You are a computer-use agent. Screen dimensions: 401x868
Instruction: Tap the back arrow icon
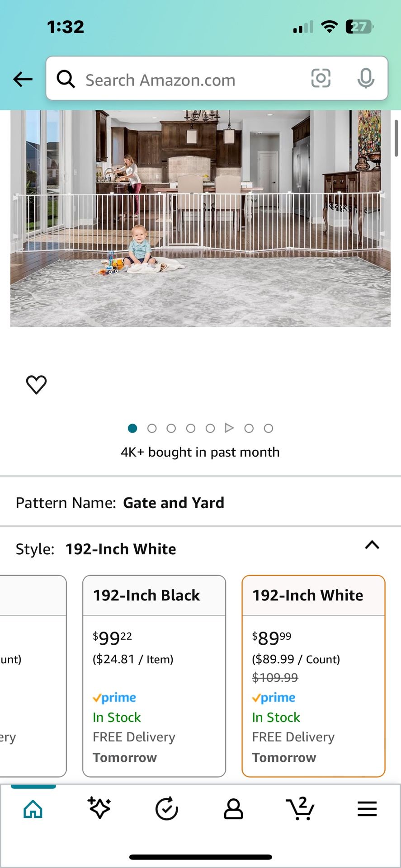pyautogui.click(x=23, y=80)
